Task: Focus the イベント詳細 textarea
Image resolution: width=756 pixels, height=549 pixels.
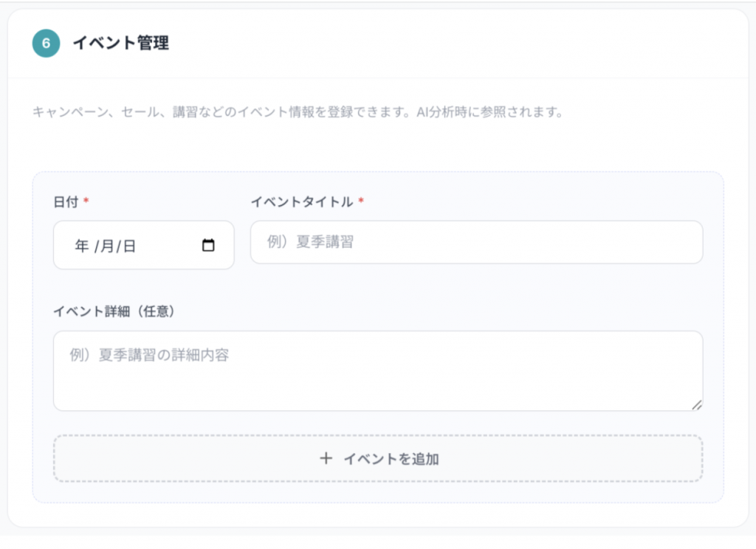Action: pyautogui.click(x=377, y=380)
